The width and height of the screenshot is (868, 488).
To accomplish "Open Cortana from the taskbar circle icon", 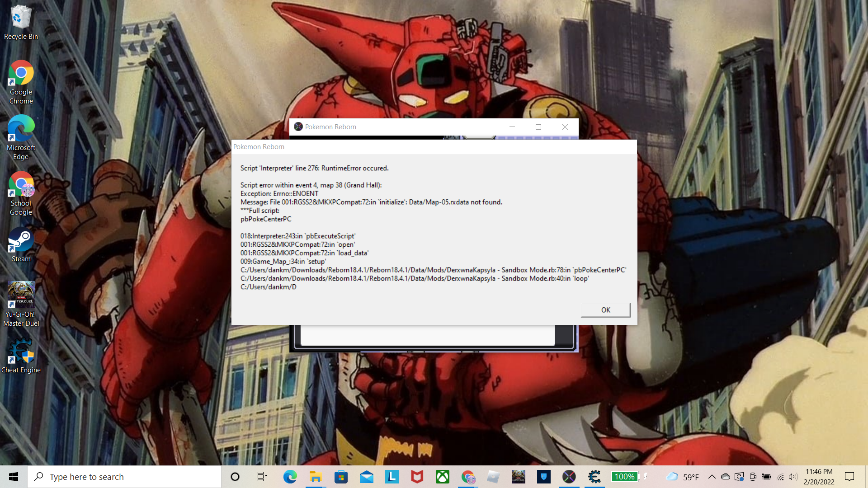I will [235, 477].
